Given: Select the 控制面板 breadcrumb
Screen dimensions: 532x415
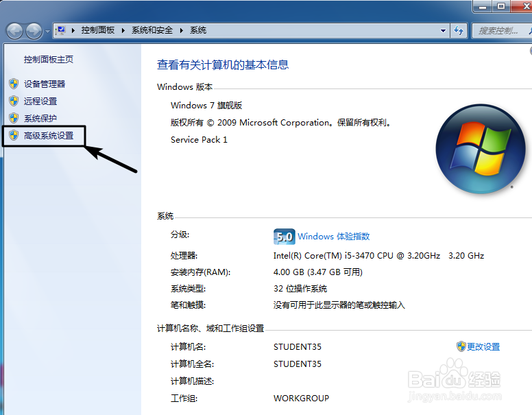Looking at the screenshot, I should (x=98, y=30).
